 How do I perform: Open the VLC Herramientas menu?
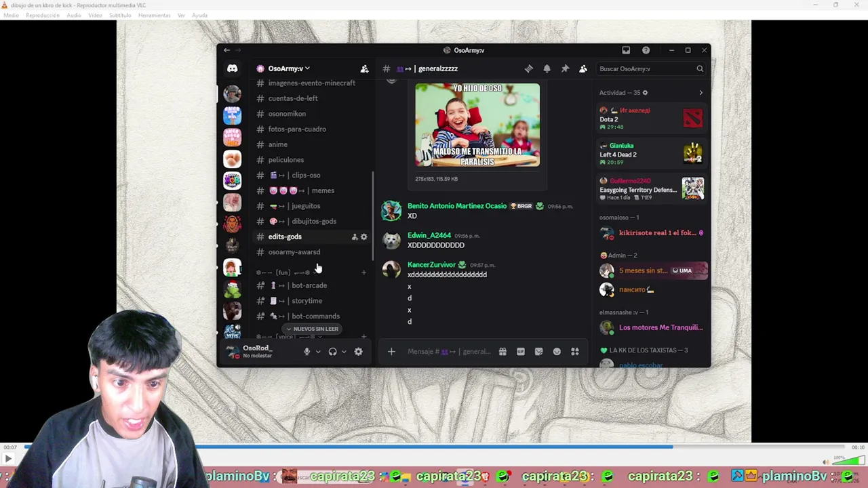click(x=155, y=15)
